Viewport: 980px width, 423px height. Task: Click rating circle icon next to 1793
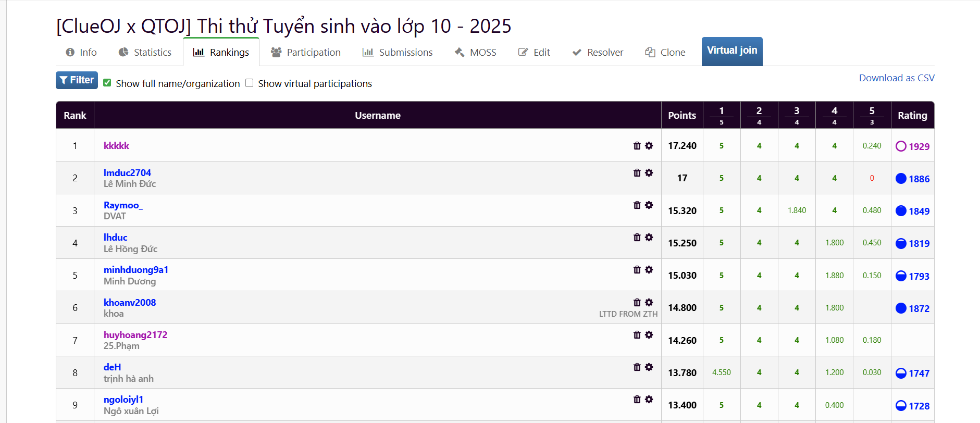tap(901, 276)
